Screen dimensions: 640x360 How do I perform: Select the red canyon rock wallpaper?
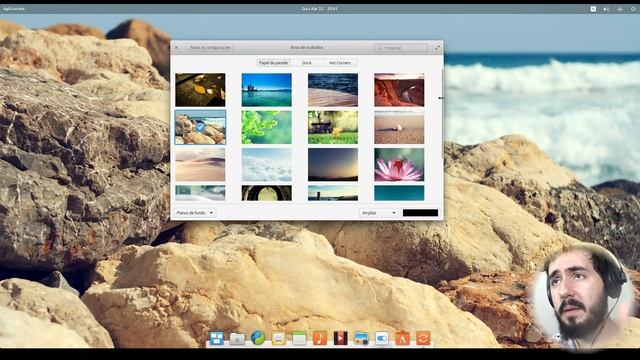click(399, 90)
